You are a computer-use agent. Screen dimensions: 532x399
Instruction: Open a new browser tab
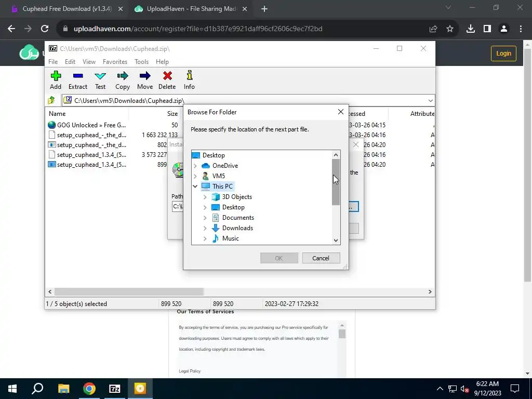pos(264,9)
